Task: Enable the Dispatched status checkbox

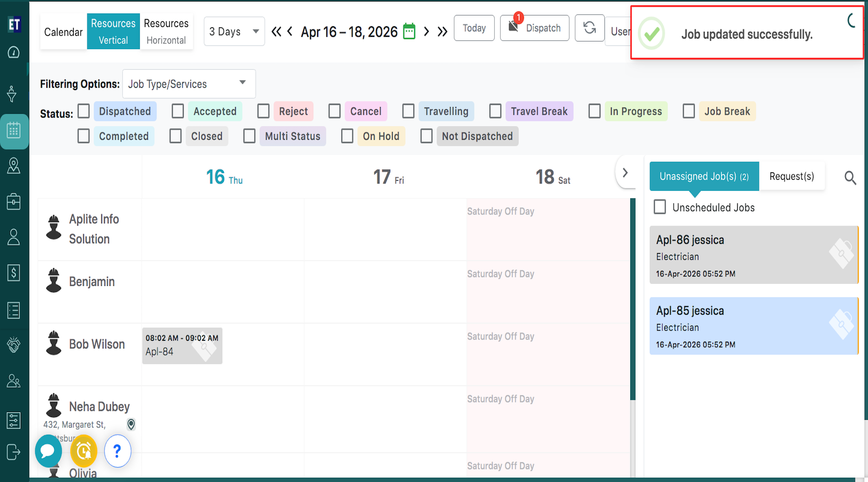Action: click(84, 111)
